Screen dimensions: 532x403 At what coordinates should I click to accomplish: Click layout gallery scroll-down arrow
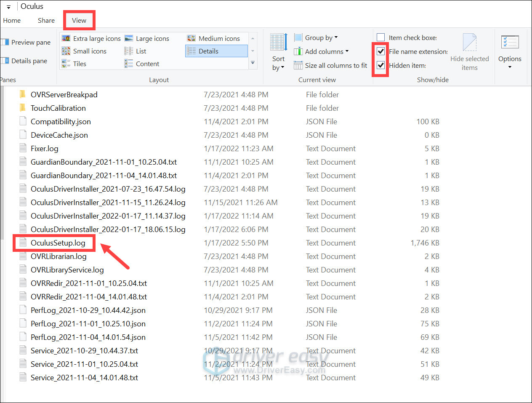click(x=253, y=51)
